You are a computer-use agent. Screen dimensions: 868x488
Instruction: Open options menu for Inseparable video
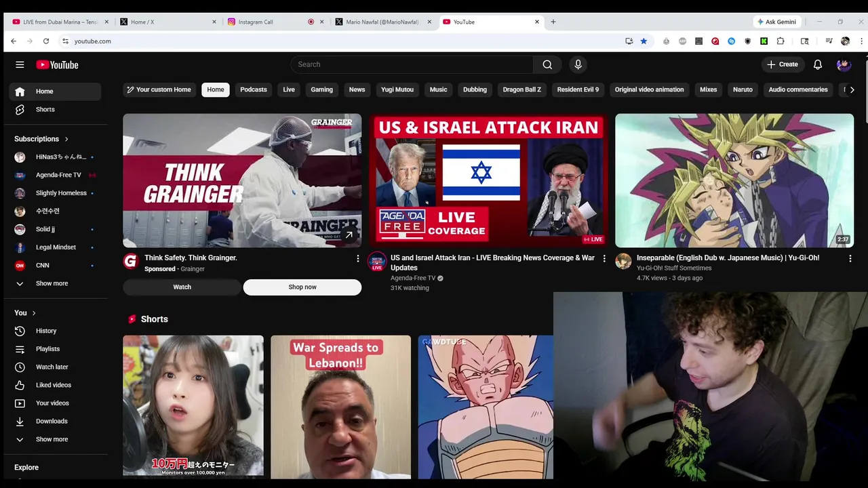(850, 258)
